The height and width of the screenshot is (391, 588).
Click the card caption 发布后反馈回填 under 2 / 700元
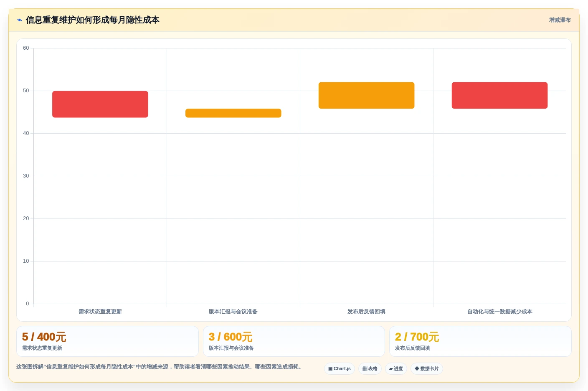pyautogui.click(x=413, y=348)
